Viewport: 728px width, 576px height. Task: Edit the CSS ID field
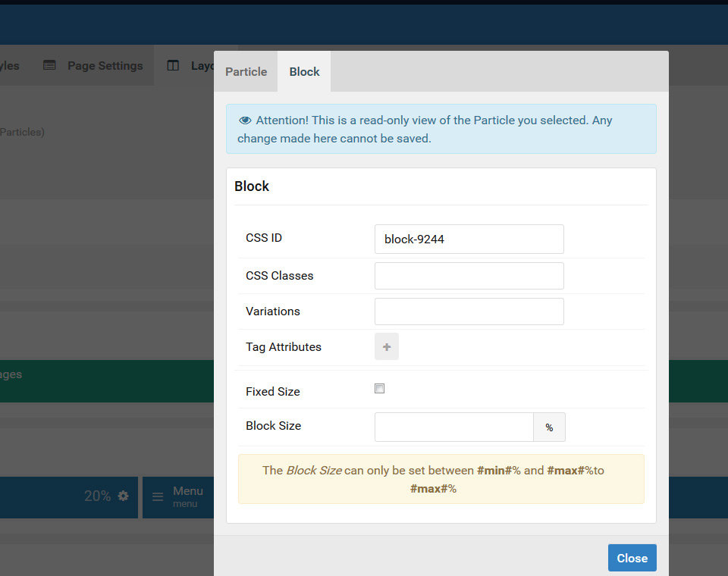click(x=469, y=239)
